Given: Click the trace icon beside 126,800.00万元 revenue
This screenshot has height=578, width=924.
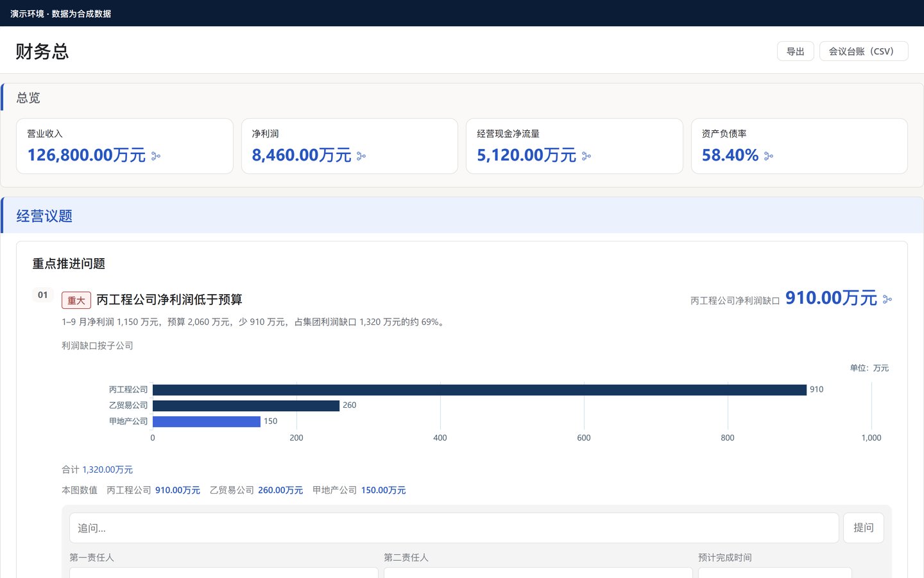Looking at the screenshot, I should [x=156, y=156].
